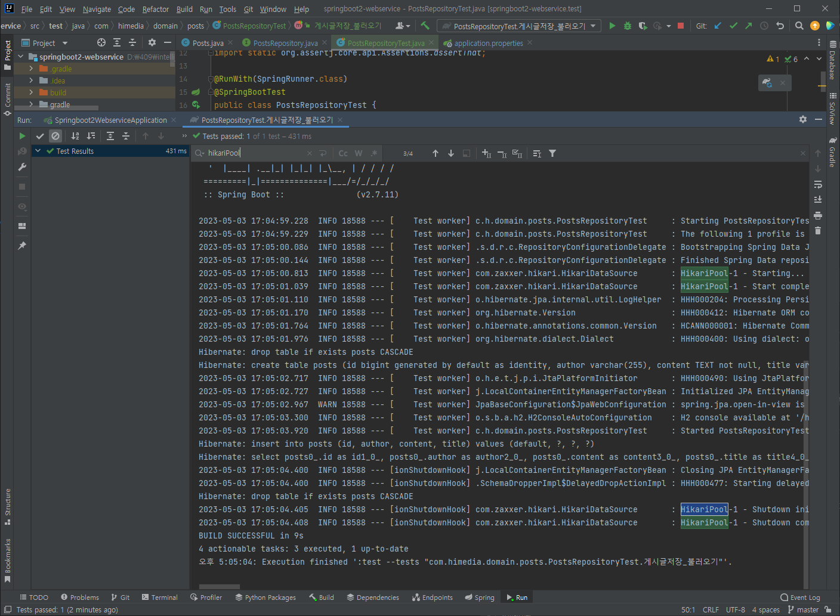This screenshot has height=616, width=840.
Task: Start the Debug bug icon
Action: coord(627,26)
